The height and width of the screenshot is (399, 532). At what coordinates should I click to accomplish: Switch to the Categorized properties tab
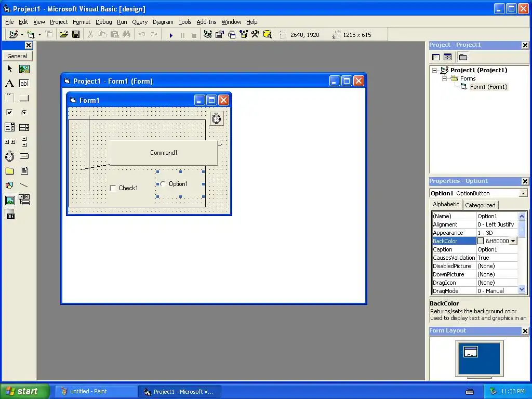point(480,205)
